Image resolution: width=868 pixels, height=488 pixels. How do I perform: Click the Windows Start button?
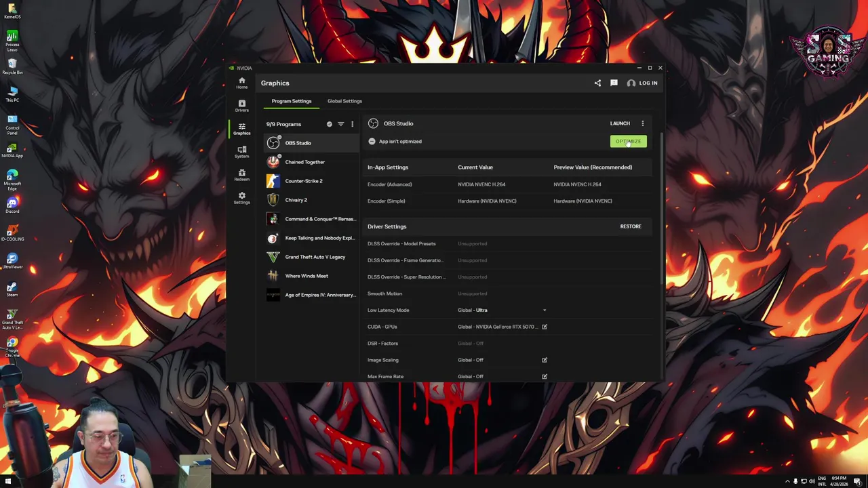click(x=8, y=481)
